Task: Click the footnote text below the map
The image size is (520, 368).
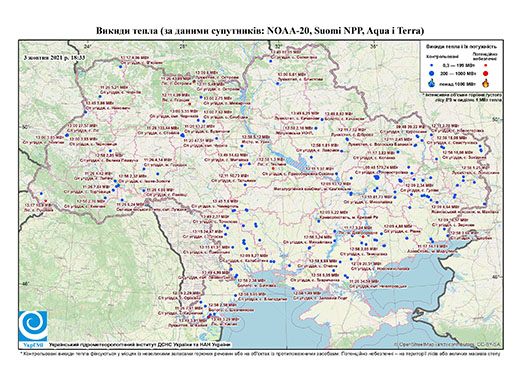Action: (261, 353)
